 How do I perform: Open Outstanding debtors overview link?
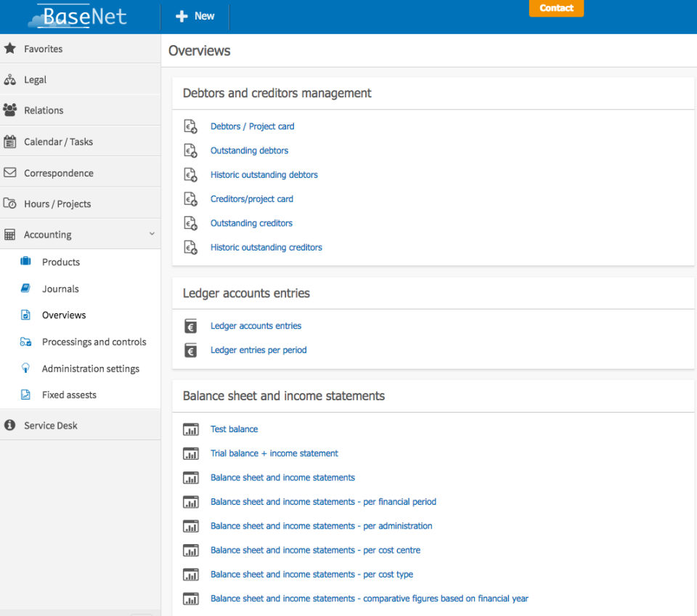pos(249,150)
